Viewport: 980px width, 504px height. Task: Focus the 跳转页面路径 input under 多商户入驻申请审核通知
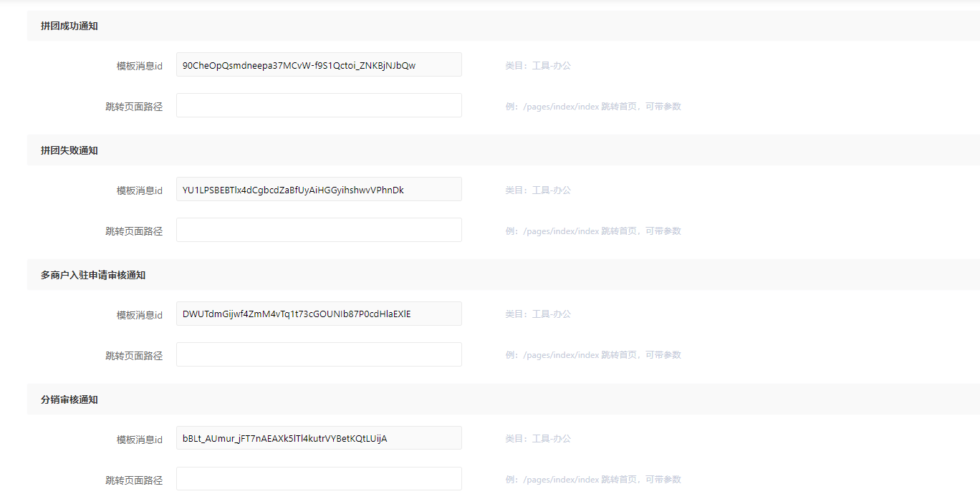pyautogui.click(x=319, y=354)
